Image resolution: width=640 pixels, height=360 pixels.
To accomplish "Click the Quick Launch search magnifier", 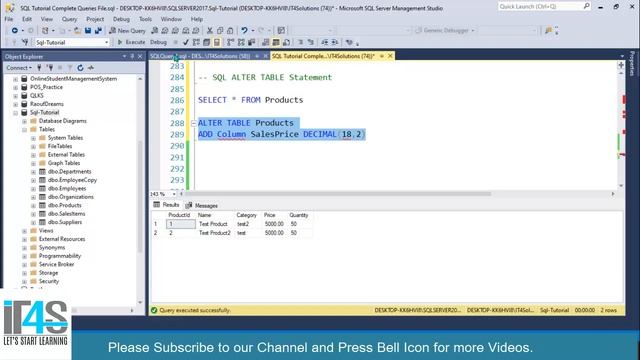I will (x=586, y=6).
